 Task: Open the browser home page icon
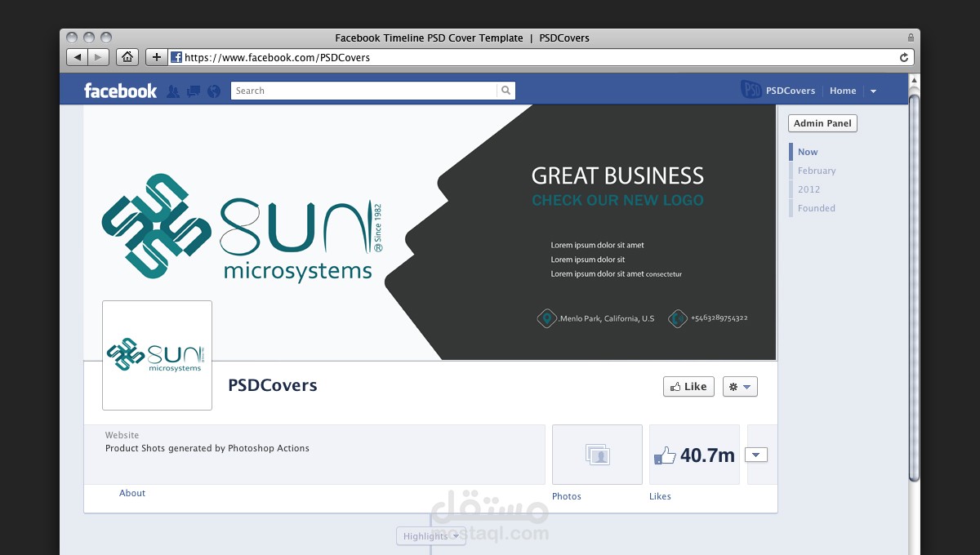pyautogui.click(x=127, y=57)
